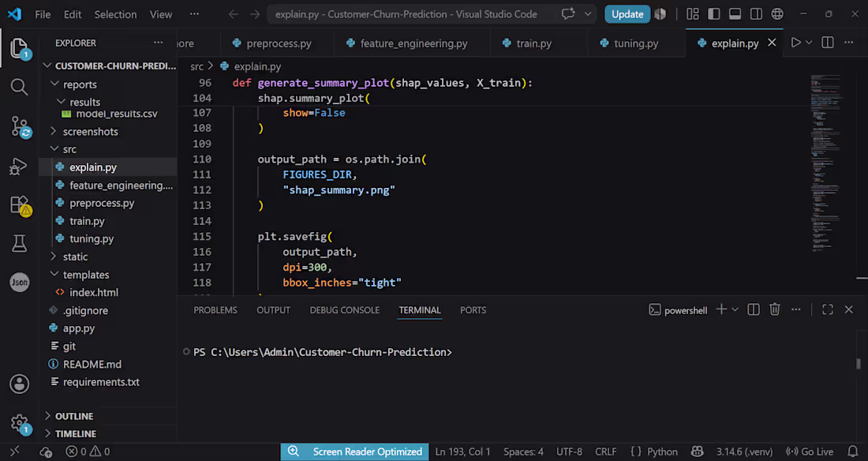Maximize the terminal panel size
Screen dimensions: 868x461
[828, 309]
